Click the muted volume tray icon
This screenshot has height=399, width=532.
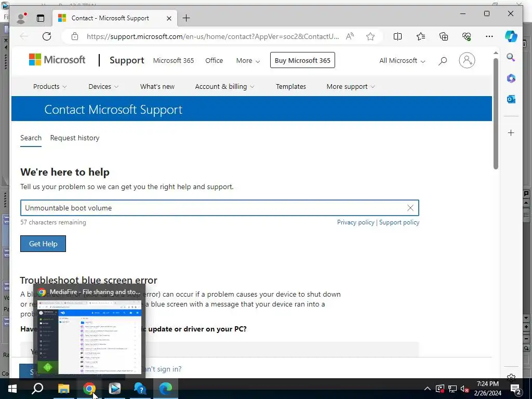[465, 389]
